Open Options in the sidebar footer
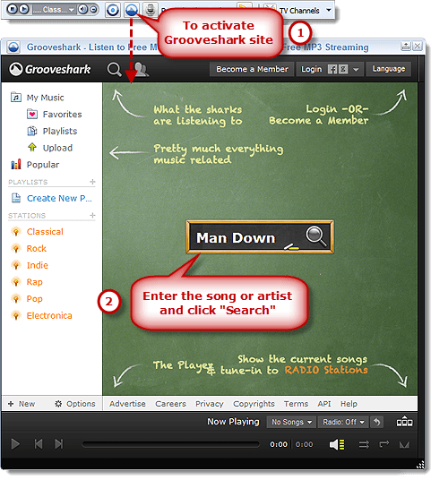The height and width of the screenshot is (497, 448). 75,404
